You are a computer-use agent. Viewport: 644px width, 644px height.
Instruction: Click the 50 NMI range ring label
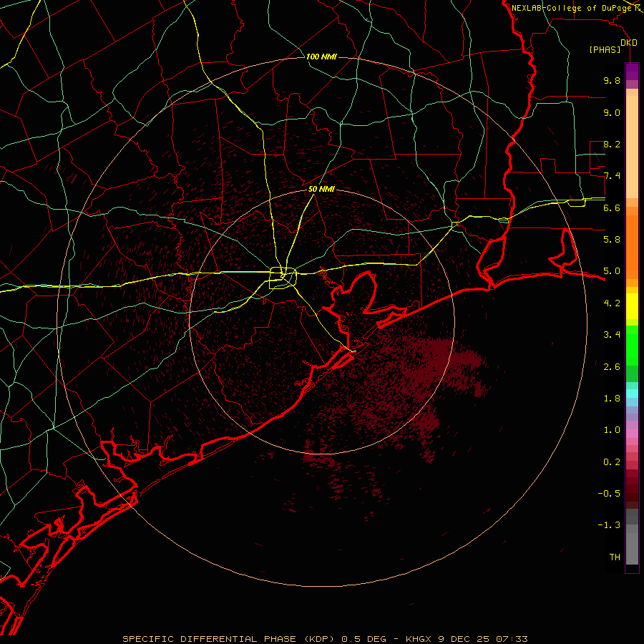[321, 190]
